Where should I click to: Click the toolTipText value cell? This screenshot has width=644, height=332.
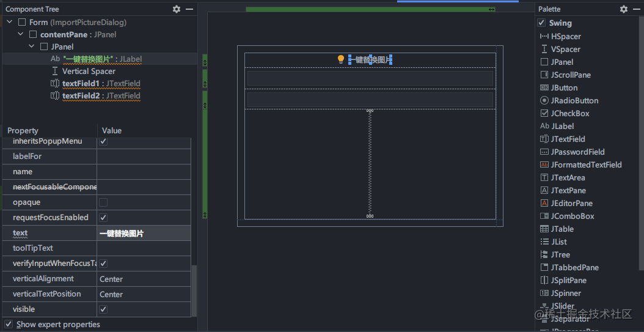pos(144,248)
